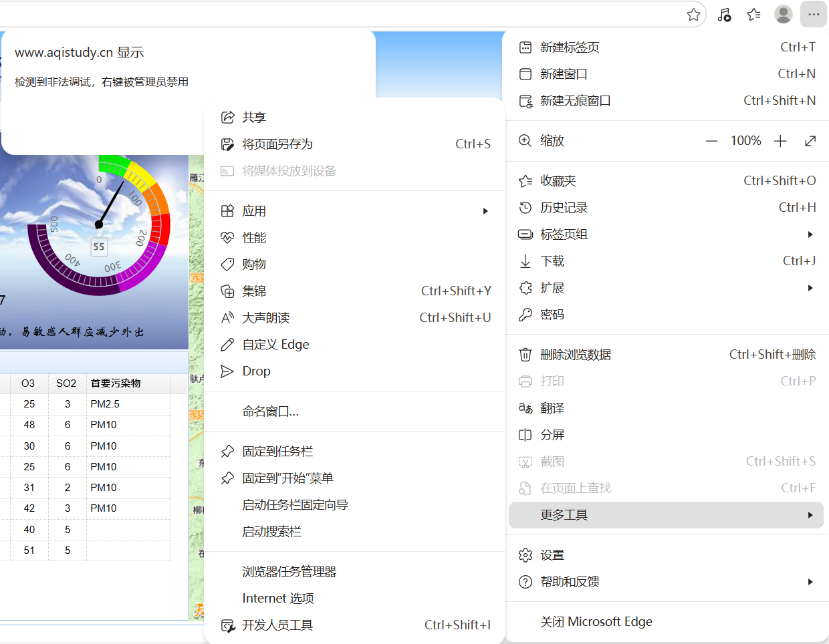The width and height of the screenshot is (829, 644).
Task: Enter full screen with the expand arrow icon
Action: pos(810,141)
